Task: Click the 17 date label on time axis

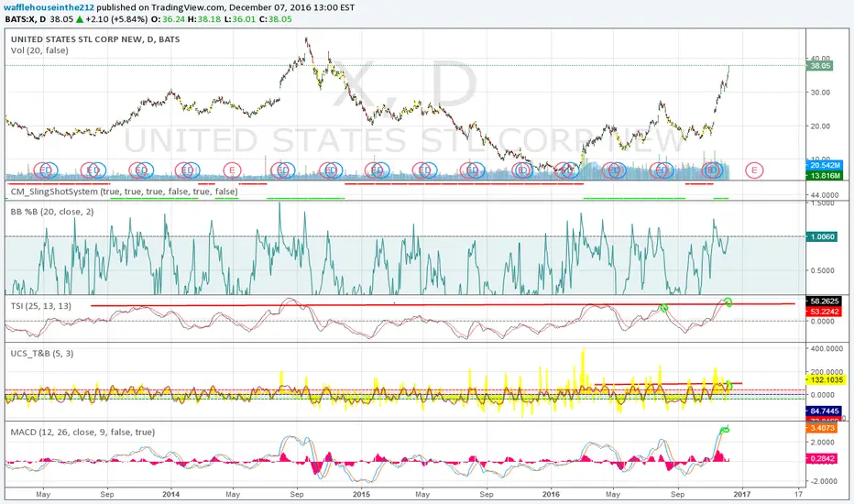Action: [798, 494]
